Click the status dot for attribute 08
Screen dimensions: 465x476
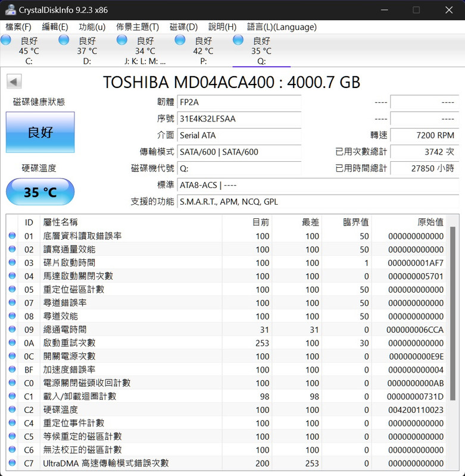click(12, 315)
